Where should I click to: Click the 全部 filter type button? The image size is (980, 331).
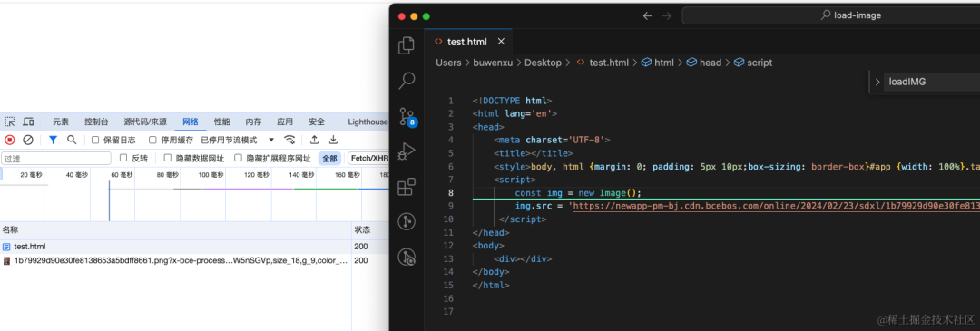point(329,158)
